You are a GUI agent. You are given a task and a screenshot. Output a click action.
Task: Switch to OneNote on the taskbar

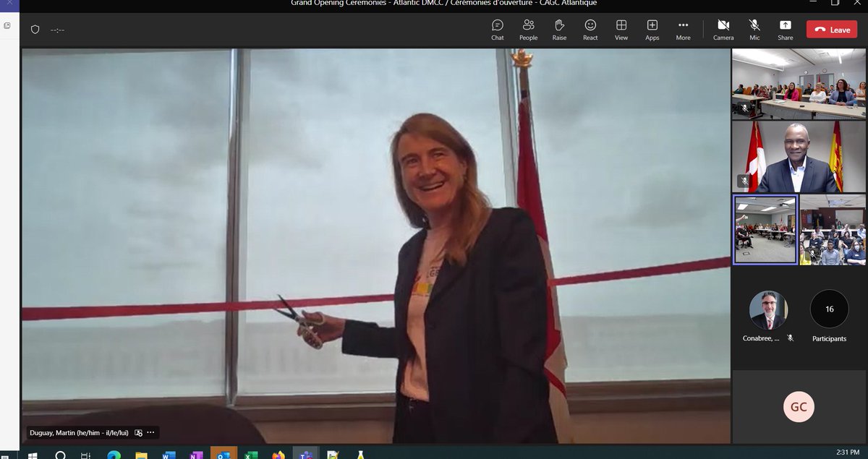click(x=196, y=455)
